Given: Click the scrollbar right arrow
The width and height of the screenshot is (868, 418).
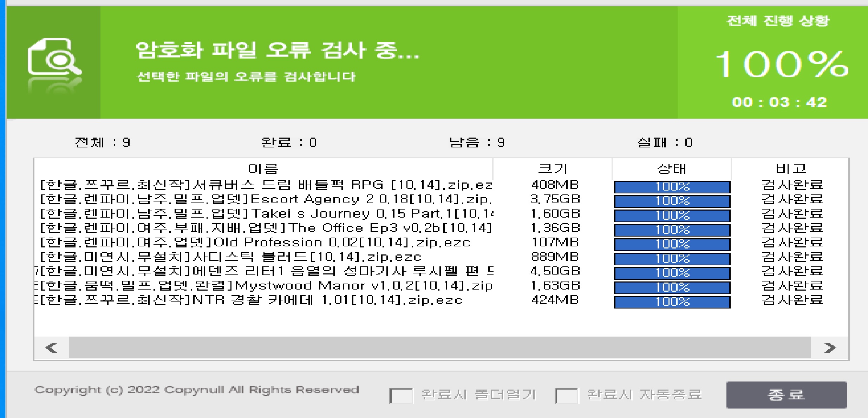Looking at the screenshot, I should pyautogui.click(x=830, y=347).
